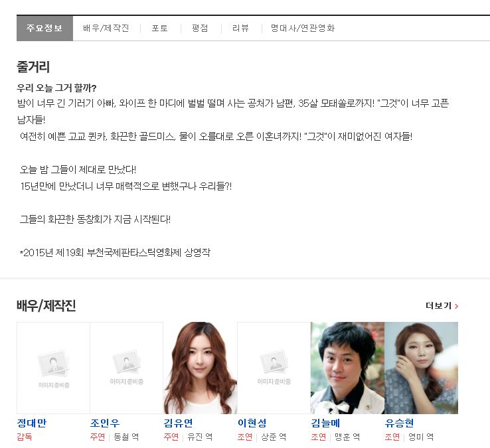
Task: Open 김유연 actress photo
Action: tap(201, 368)
